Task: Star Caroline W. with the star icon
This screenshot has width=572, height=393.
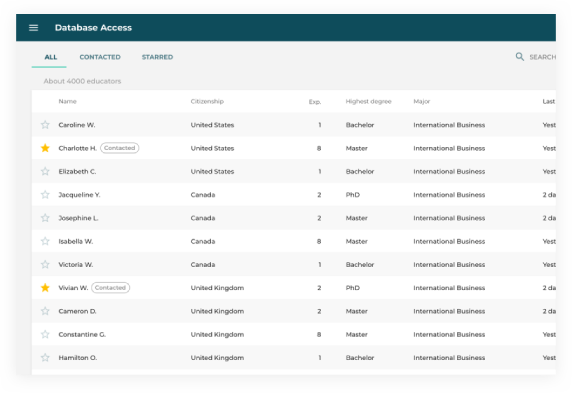Action: [x=45, y=125]
